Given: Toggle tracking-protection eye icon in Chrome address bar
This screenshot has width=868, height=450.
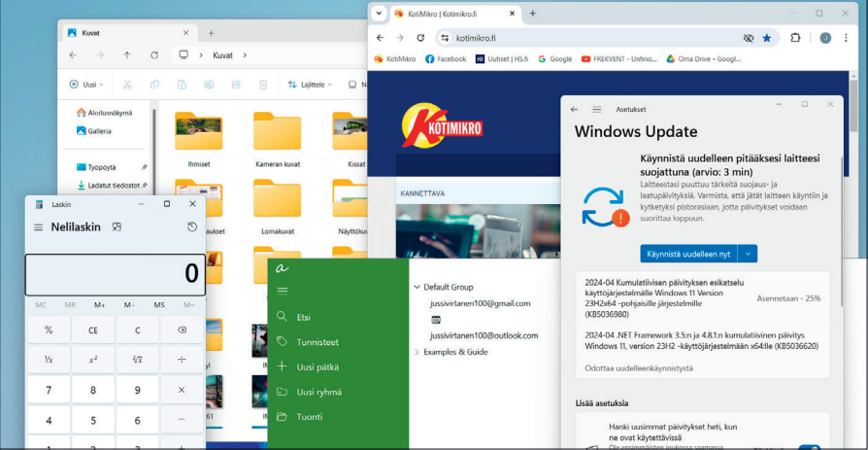Looking at the screenshot, I should tap(749, 38).
